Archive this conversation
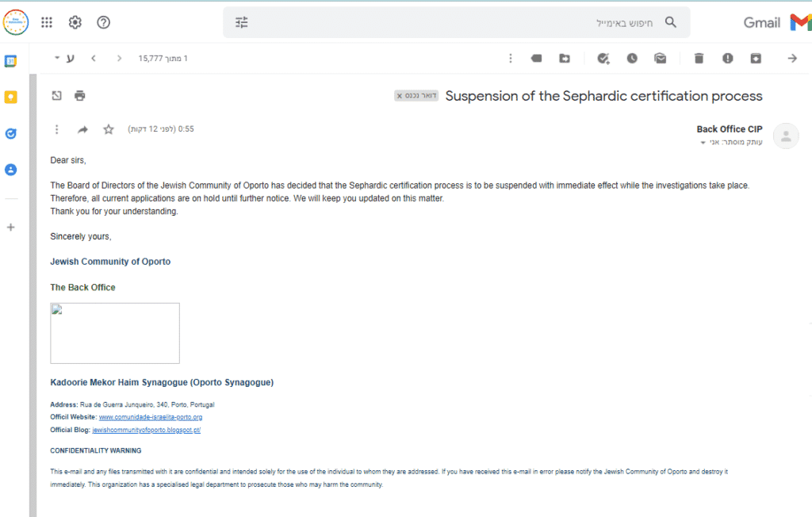This screenshot has width=812, height=517. pos(756,59)
